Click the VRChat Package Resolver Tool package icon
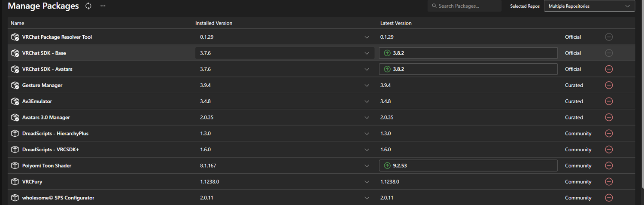 pos(15,37)
